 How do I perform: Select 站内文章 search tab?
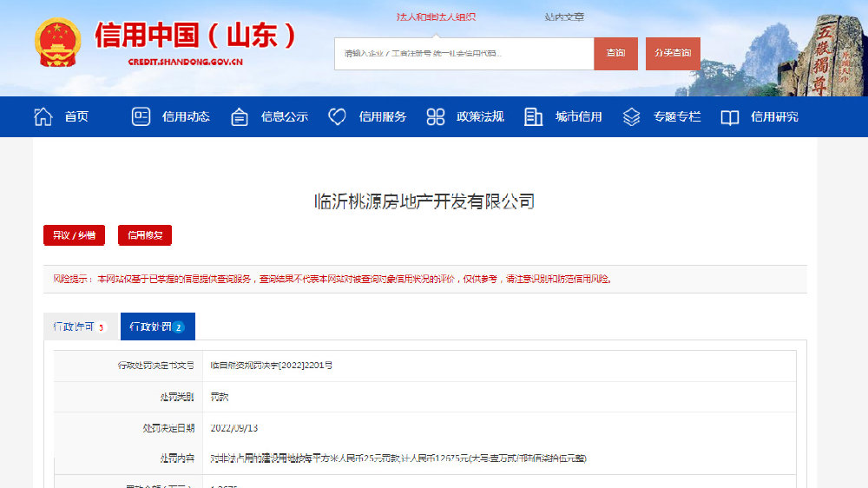tap(564, 17)
